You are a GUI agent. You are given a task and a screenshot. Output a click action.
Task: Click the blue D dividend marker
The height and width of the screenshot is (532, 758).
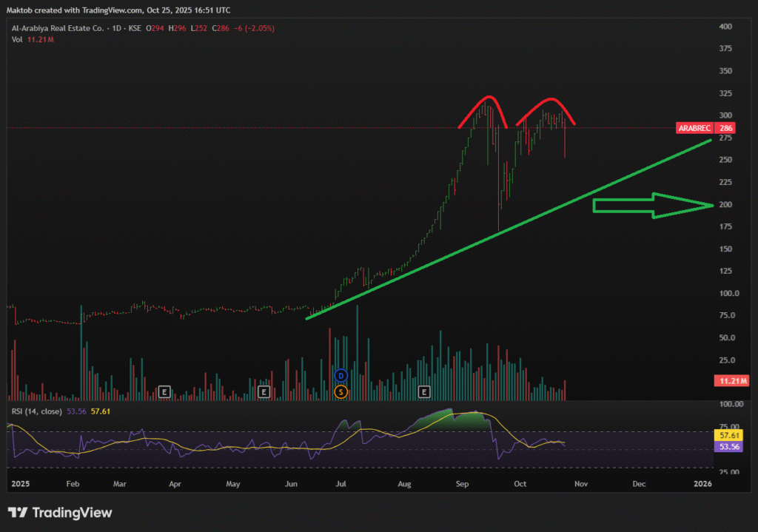(x=341, y=375)
